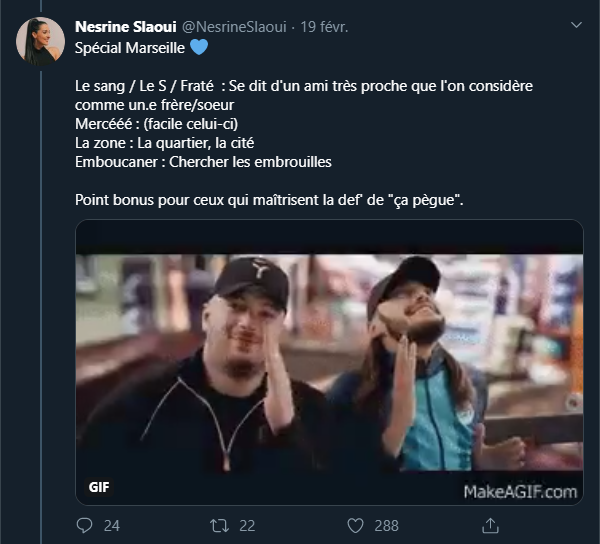Click Nesrine Slaoui's profile avatar
This screenshot has height=544, width=600.
click(41, 41)
